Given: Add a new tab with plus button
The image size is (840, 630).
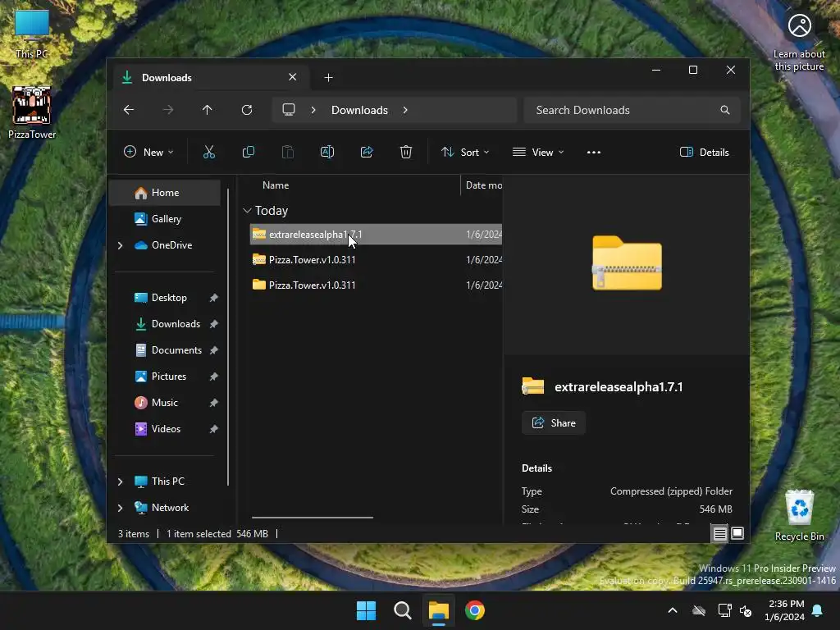Looking at the screenshot, I should (x=328, y=78).
